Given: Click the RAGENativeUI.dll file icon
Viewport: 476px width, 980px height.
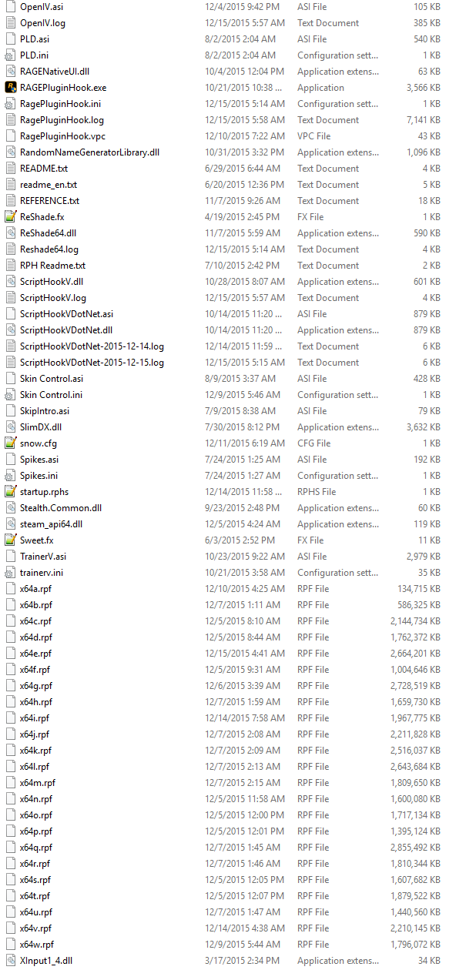Looking at the screenshot, I should tap(11, 72).
